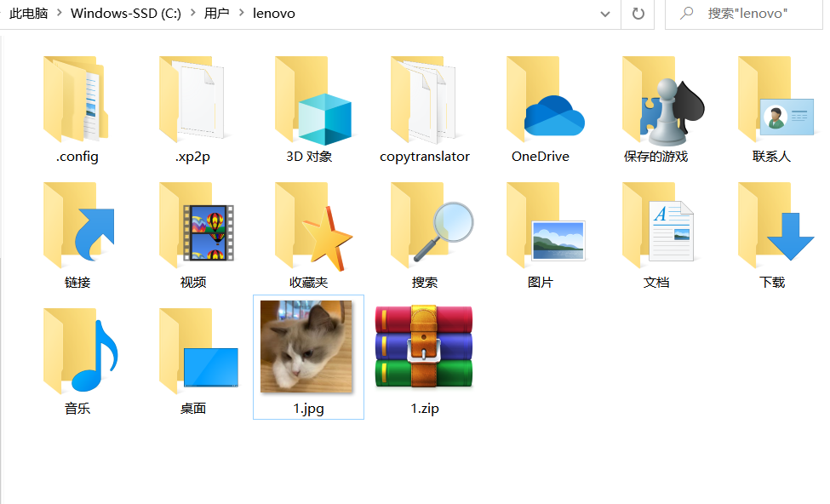
Task: Go to 此电脑 in the breadcrumb
Action: tap(29, 14)
